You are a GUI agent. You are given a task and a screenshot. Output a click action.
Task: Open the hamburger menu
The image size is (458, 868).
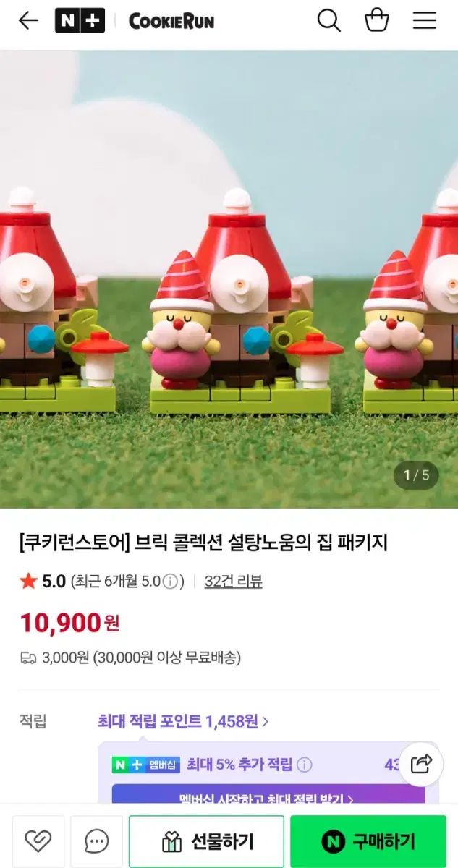pyautogui.click(x=425, y=21)
